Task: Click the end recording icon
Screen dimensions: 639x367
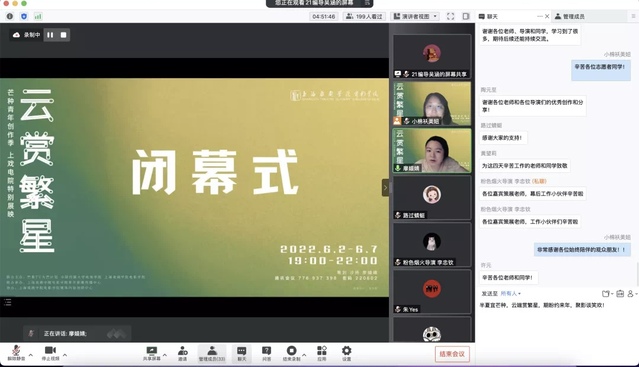Action: click(291, 353)
